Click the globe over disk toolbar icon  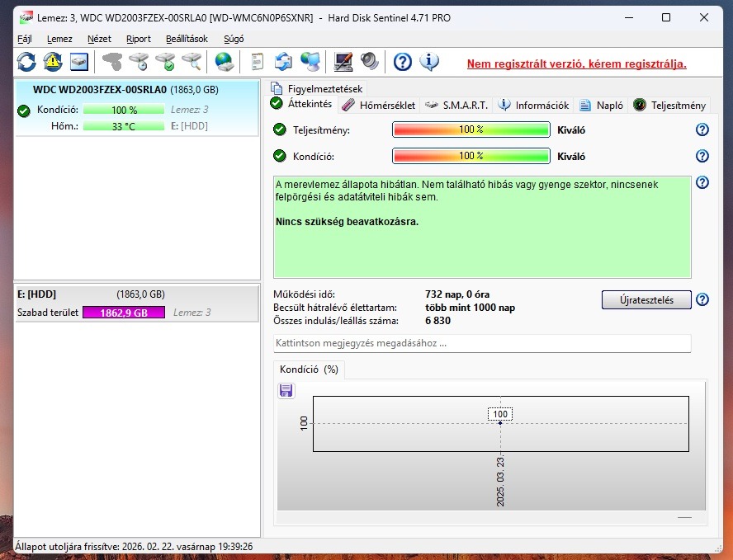(225, 62)
